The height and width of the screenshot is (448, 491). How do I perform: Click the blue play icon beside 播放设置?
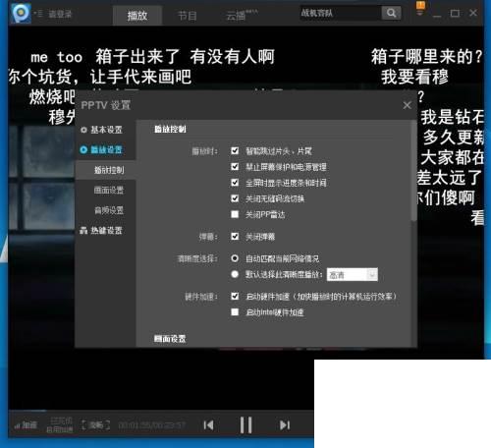point(83,150)
